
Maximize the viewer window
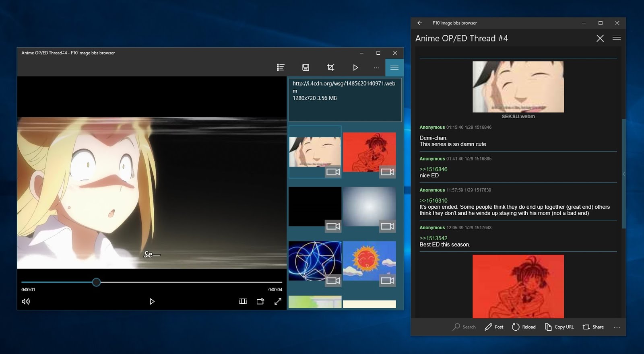pyautogui.click(x=378, y=53)
